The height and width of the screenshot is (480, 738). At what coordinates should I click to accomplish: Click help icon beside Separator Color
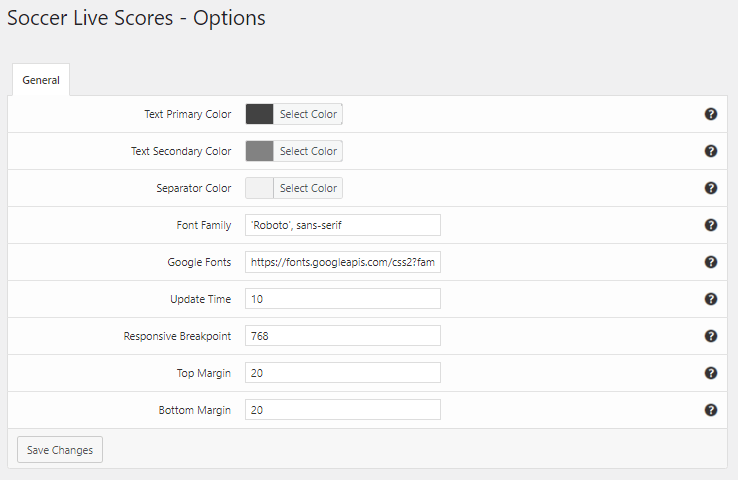[x=711, y=188]
